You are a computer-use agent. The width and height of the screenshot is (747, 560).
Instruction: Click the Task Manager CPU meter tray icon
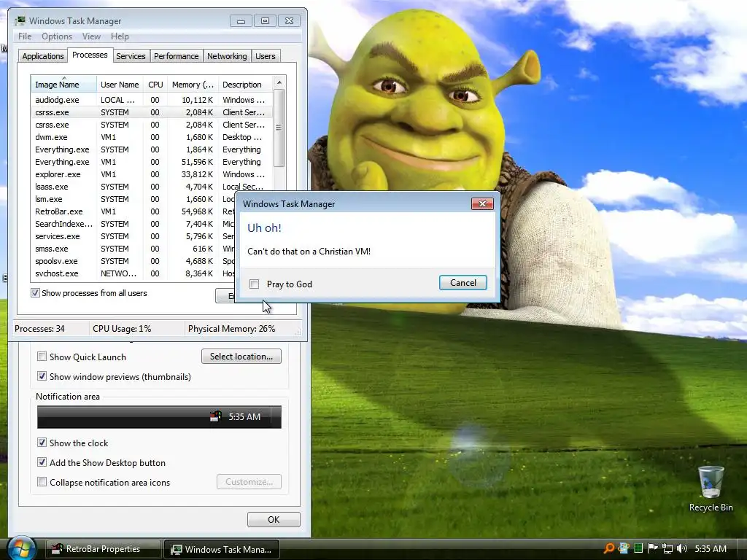point(638,548)
